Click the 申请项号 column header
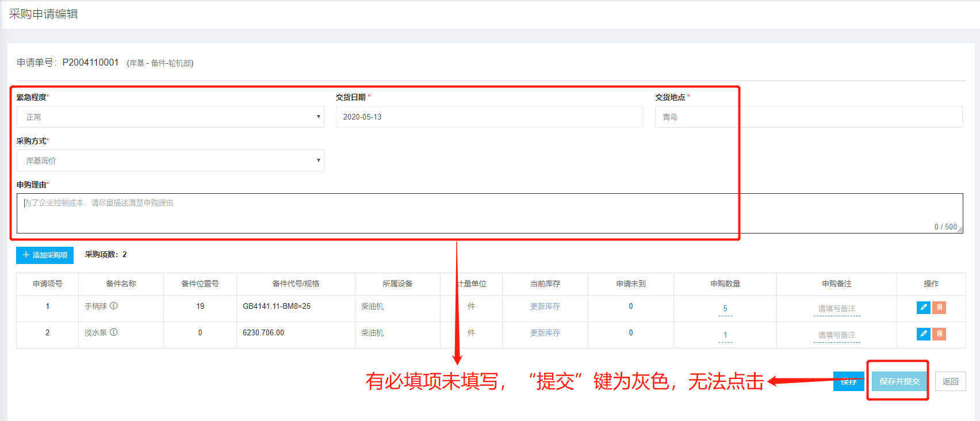 (x=47, y=284)
